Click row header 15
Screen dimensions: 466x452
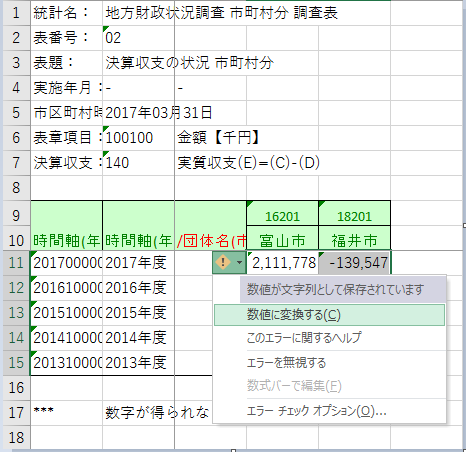(16, 363)
